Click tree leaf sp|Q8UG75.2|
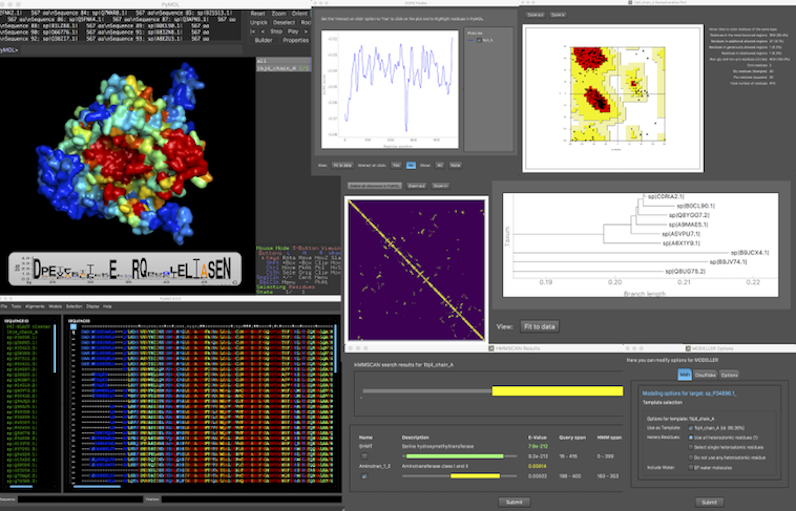The height and width of the screenshot is (511, 796). [x=686, y=271]
